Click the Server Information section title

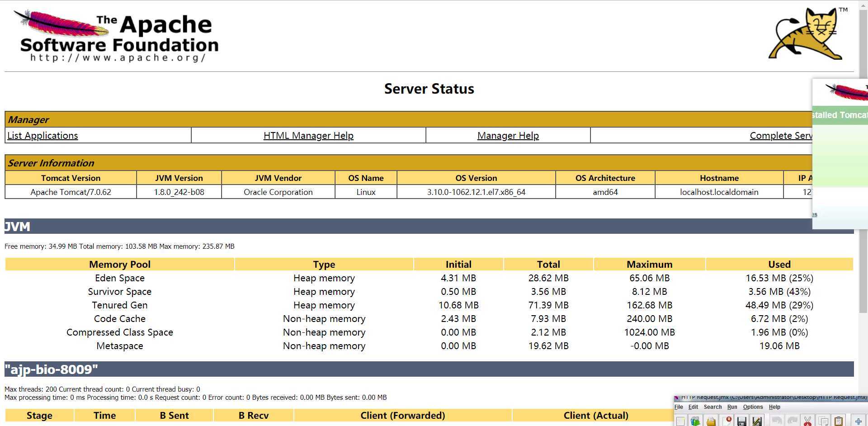[x=408, y=163]
